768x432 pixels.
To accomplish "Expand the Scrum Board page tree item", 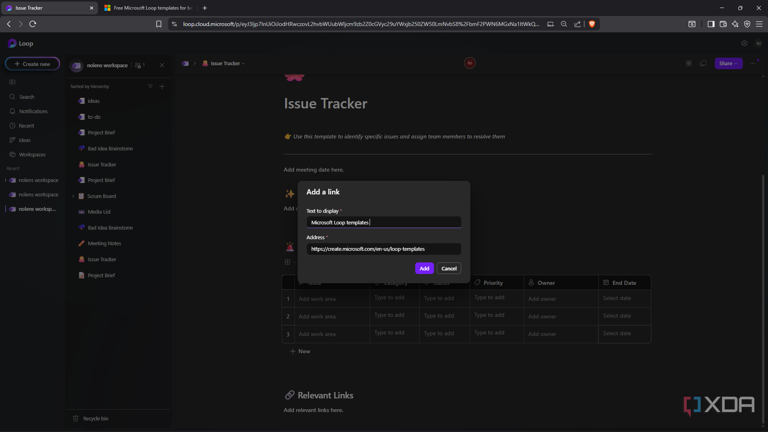I will tap(73, 196).
